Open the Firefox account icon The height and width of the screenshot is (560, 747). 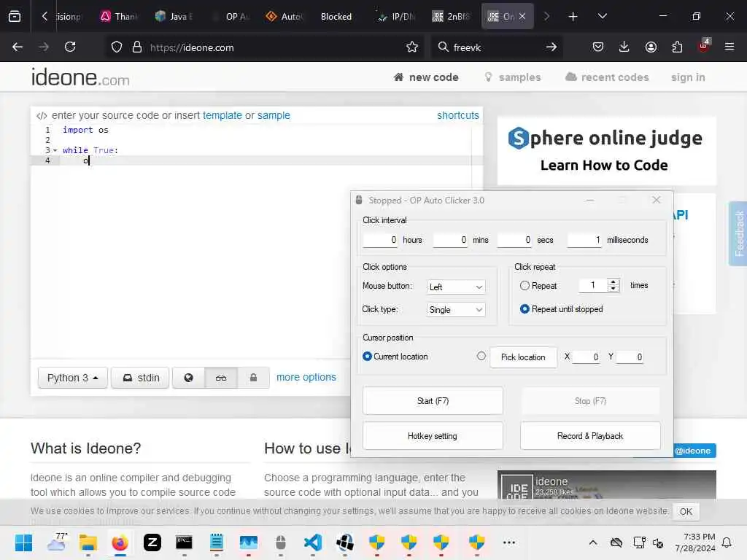tap(651, 47)
